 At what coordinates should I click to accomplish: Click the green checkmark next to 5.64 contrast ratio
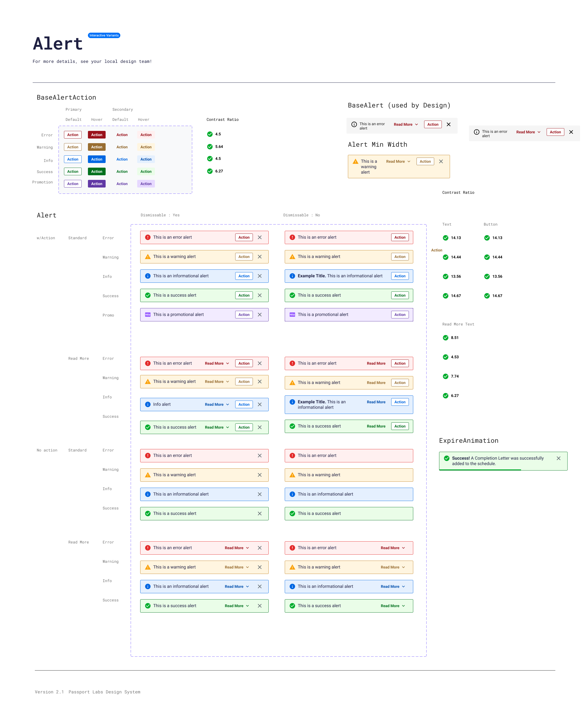coord(210,147)
